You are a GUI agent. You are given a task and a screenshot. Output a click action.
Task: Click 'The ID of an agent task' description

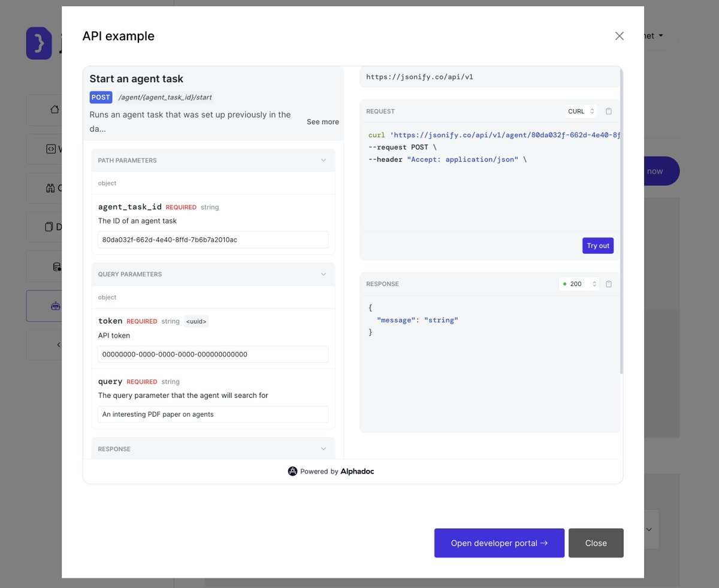tap(137, 221)
